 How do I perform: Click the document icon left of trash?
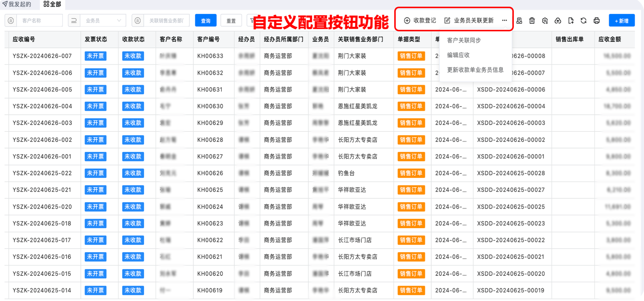tap(519, 21)
